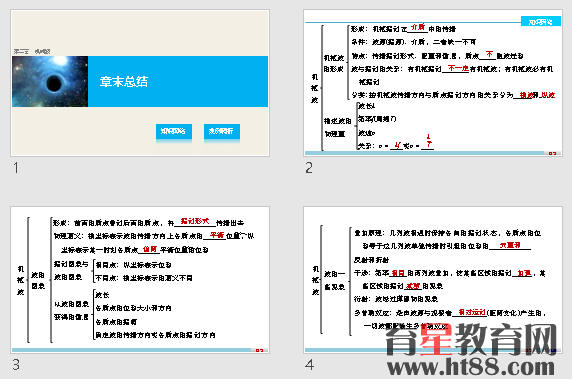Viewport: 572px width, 379px height.
Task: Click the chapter subtitle text above the black hole image
Action: (32, 51)
